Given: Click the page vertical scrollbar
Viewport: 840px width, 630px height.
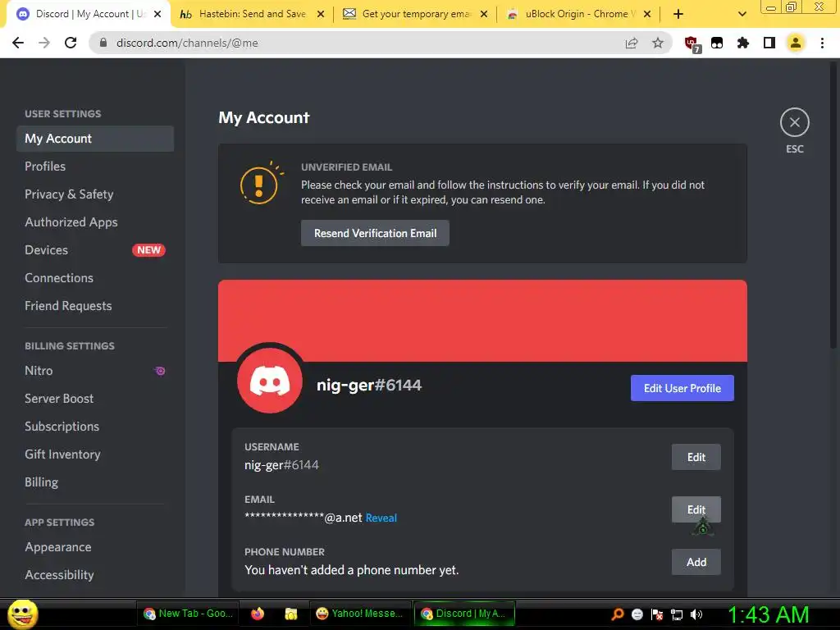Looking at the screenshot, I should [x=833, y=203].
